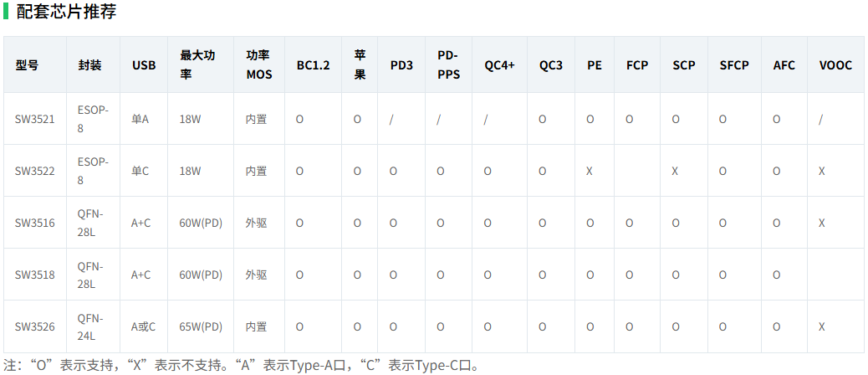This screenshot has width=868, height=375.
Task: Select the 单A USB cell
Action: 140,119
